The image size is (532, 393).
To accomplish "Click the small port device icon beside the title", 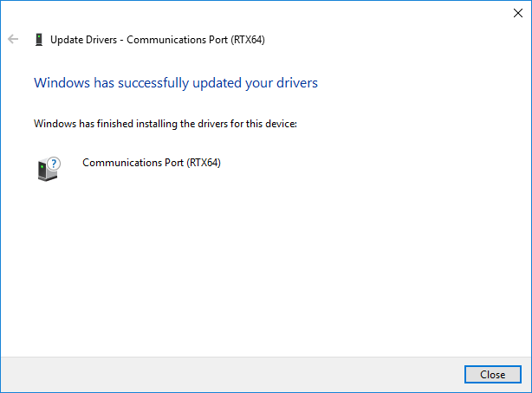I will [39, 40].
